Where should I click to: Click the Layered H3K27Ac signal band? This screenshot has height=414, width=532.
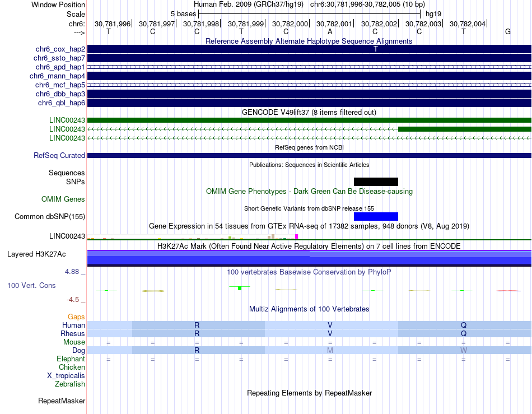(x=309, y=258)
